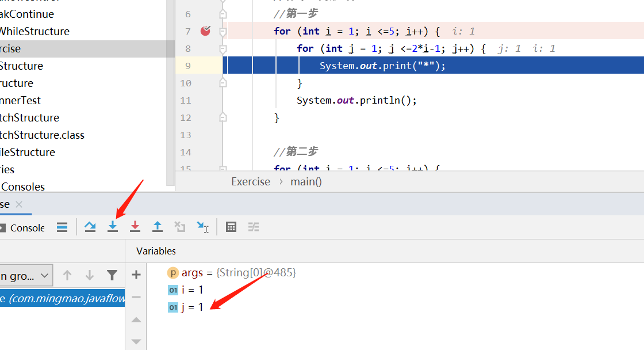Click the Variables panel header
The image size is (644, 350).
point(156,251)
